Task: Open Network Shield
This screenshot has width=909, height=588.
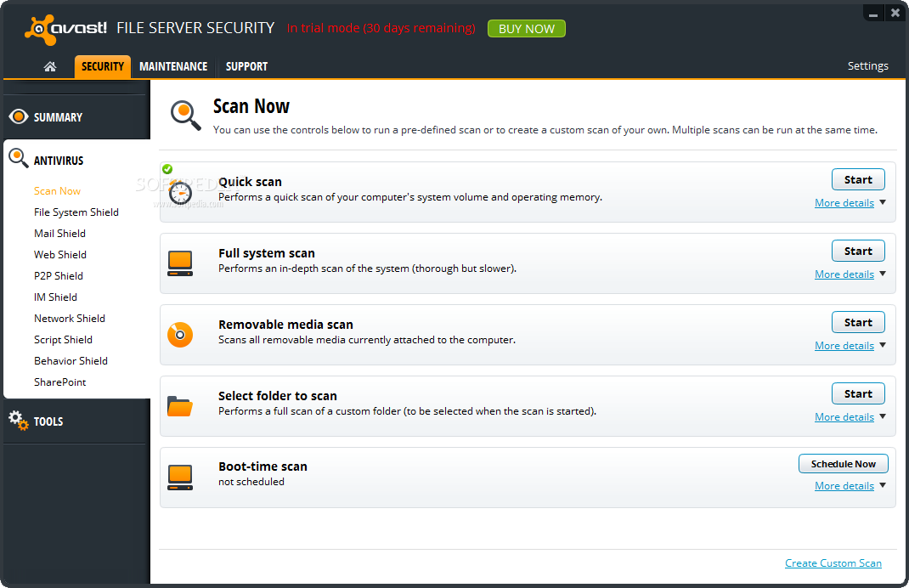Action: (x=69, y=319)
